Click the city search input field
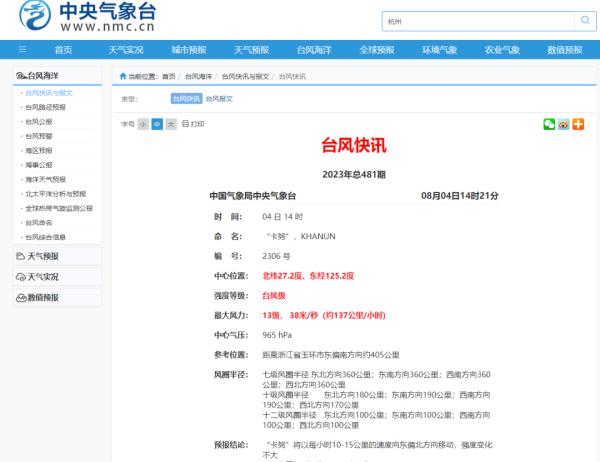This screenshot has height=462, width=600. [478, 21]
